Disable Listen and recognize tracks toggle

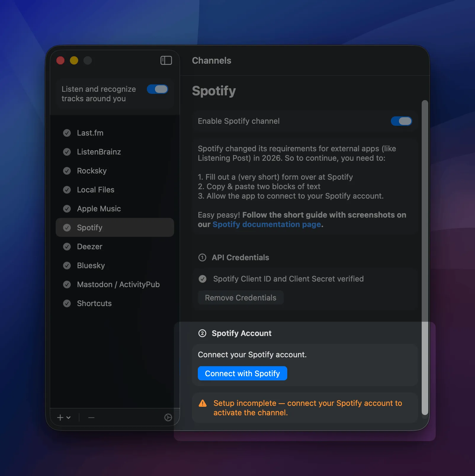(158, 89)
